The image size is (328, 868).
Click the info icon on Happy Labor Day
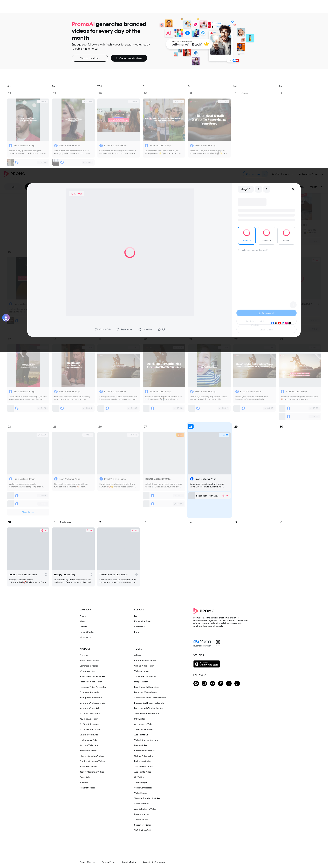[x=91, y=575]
